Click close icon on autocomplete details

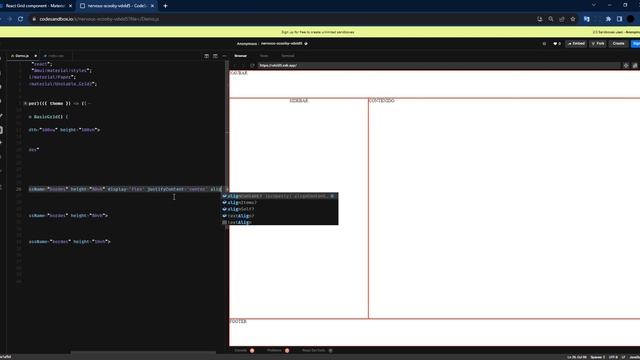[x=332, y=196]
